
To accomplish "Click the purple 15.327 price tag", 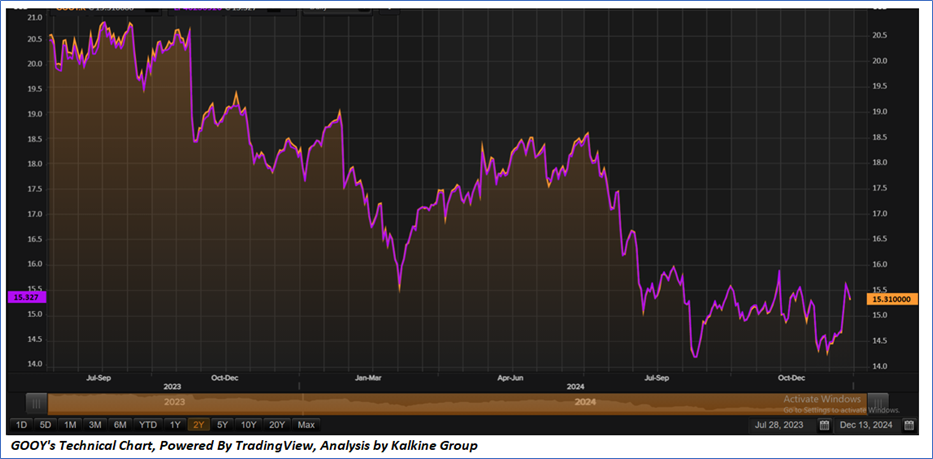I will point(24,296).
